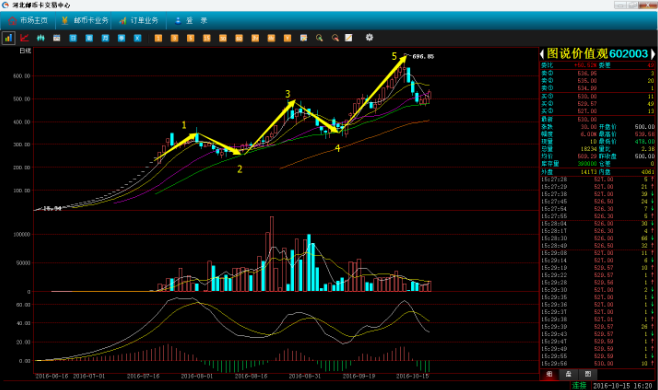Select the colored bar chart toolbar icon
The width and height of the screenshot is (658, 390).
tap(8, 38)
